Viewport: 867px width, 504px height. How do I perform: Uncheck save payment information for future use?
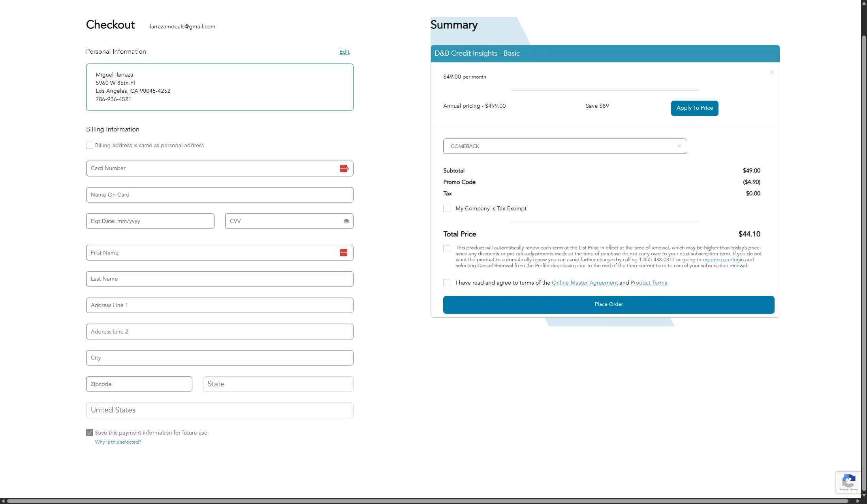[89, 433]
